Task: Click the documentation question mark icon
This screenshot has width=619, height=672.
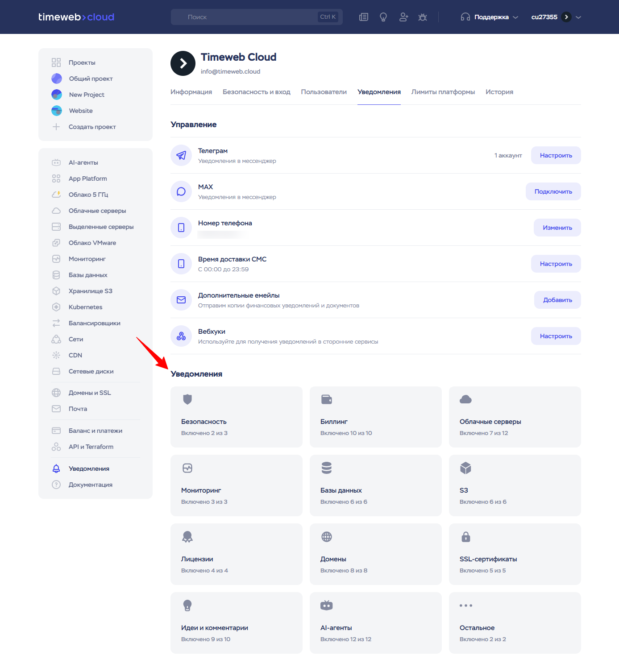Action: tap(56, 485)
